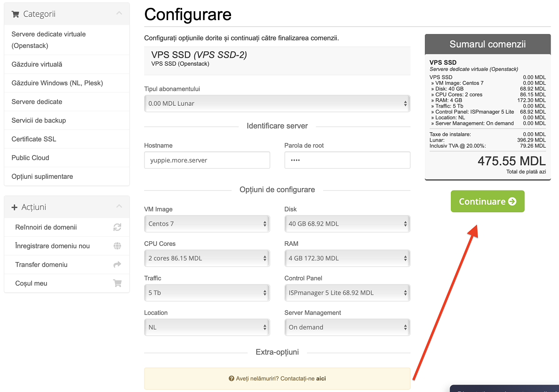Open Servere dedicate virtuale (Openstack) category
The height and width of the screenshot is (392, 559).
[48, 40]
